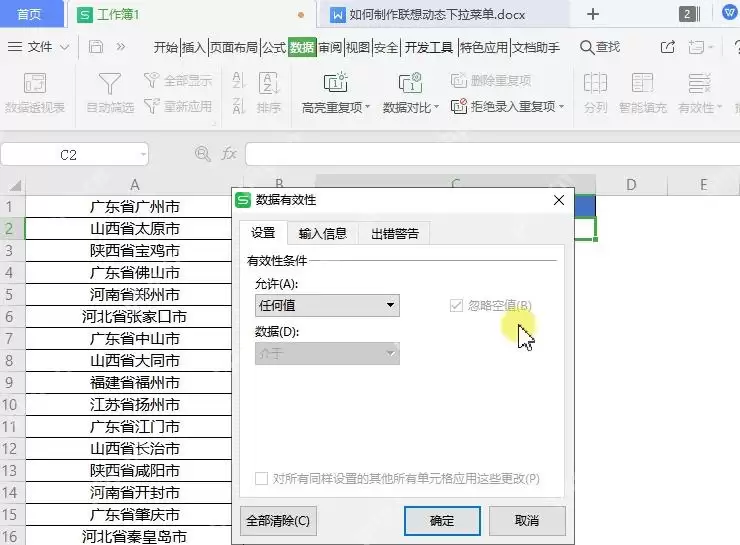740x545 pixels.
Task: Click the ascending sort A-Z icon
Action: click(x=239, y=80)
